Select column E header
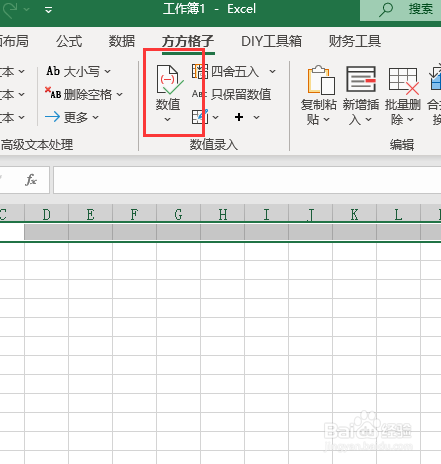 (90, 214)
